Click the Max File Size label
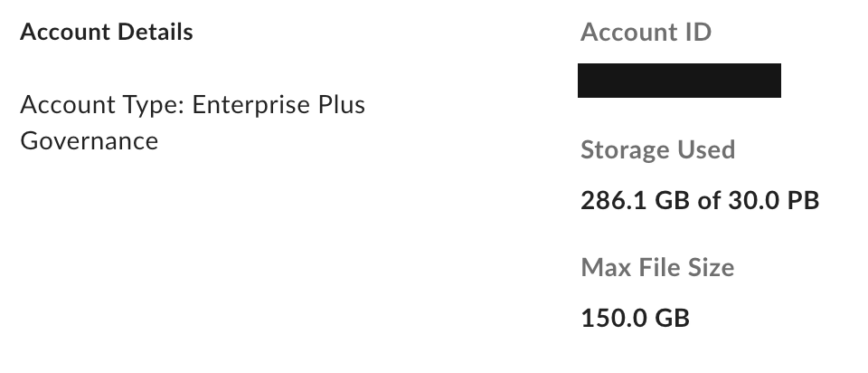This screenshot has height=373, width=868. (657, 268)
